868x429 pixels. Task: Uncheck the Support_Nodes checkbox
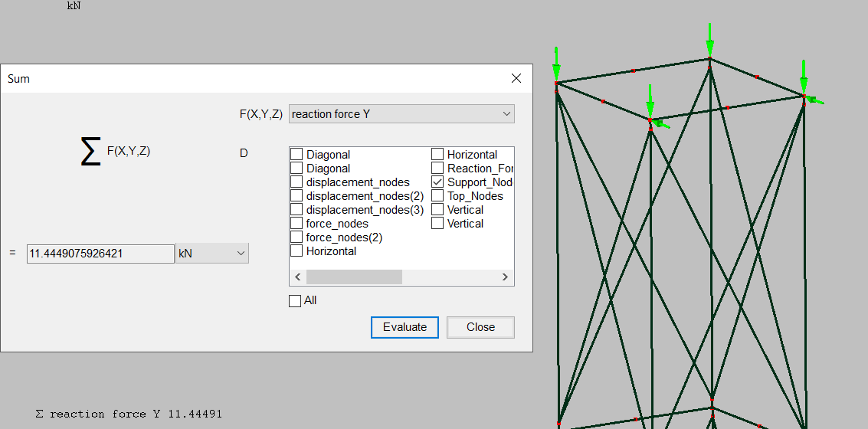click(x=437, y=182)
